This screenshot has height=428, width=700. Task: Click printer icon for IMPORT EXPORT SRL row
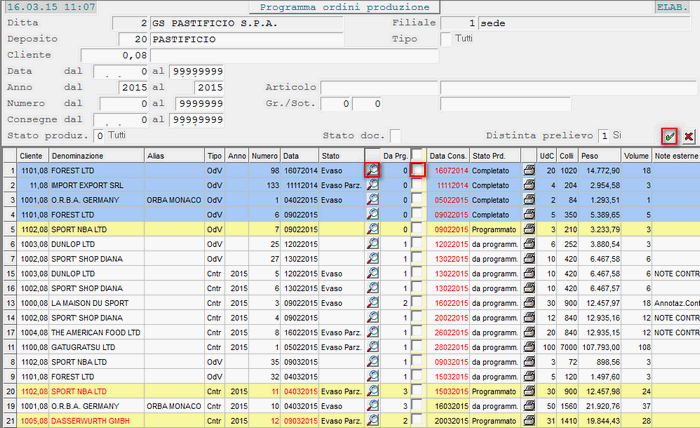pos(529,185)
